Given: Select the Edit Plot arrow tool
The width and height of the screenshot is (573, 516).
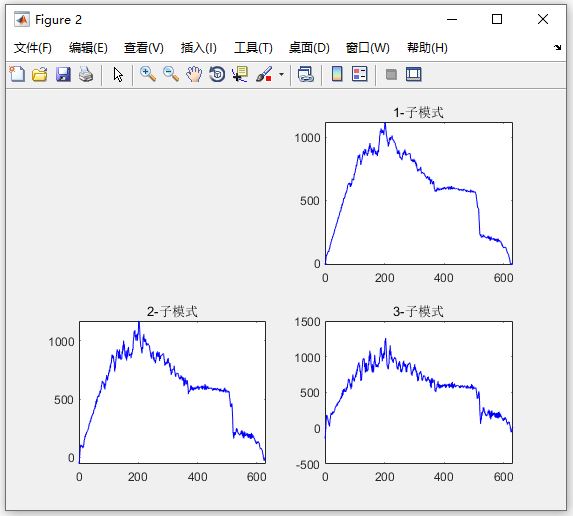Looking at the screenshot, I should [x=118, y=75].
